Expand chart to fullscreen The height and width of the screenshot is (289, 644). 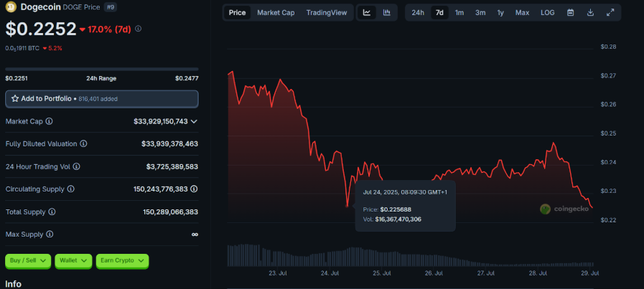(x=610, y=13)
